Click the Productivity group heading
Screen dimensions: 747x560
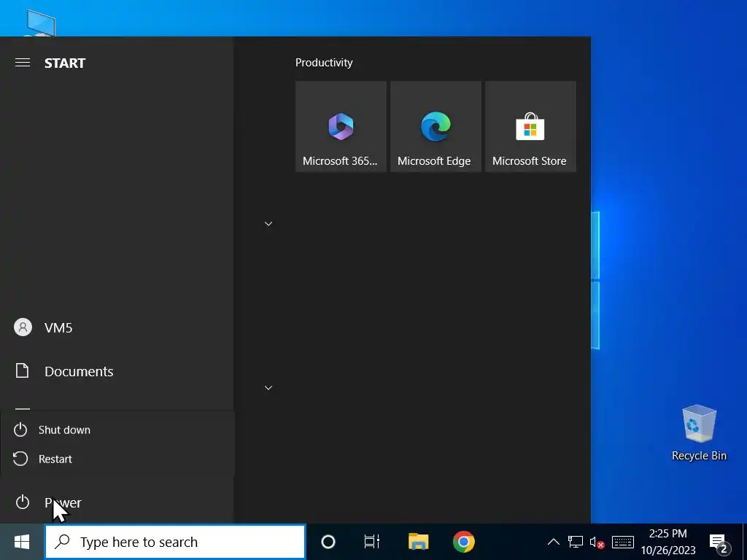pyautogui.click(x=324, y=63)
